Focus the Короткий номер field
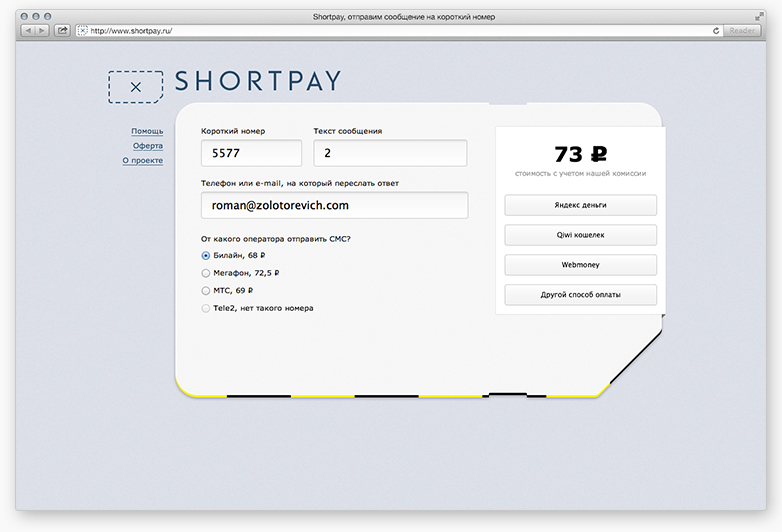Screen dimensions: 782x532 click(x=251, y=153)
